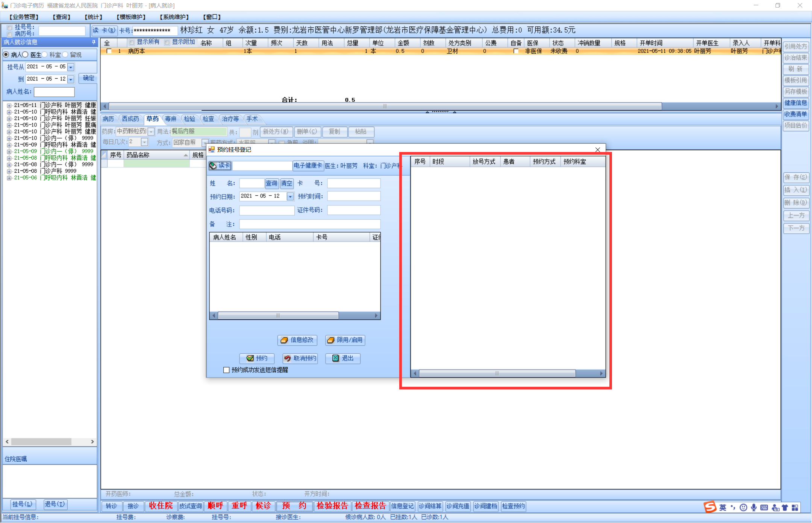Click the card reader icon 读卡 in the dialog
This screenshot has width=812, height=523.
[220, 166]
